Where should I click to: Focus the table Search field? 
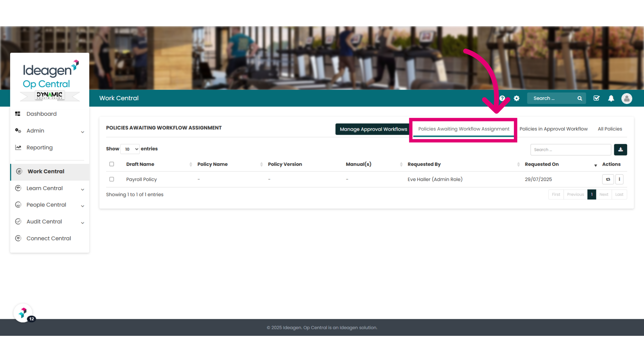(x=571, y=149)
